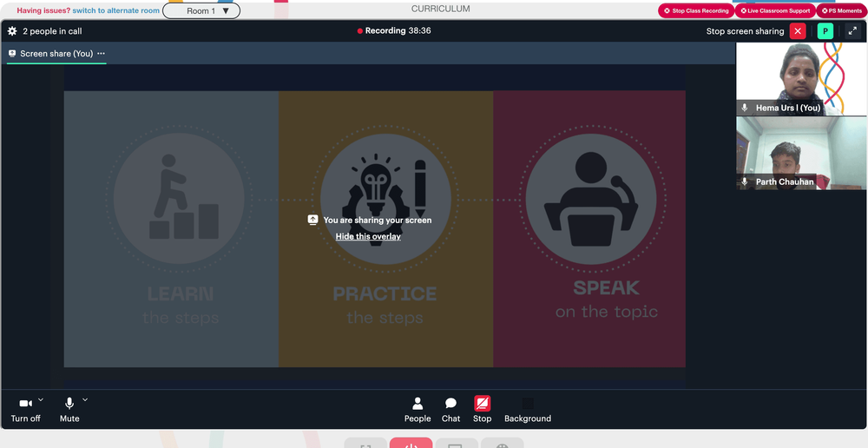Open call settings gear icon
The height and width of the screenshot is (448, 868).
click(12, 31)
